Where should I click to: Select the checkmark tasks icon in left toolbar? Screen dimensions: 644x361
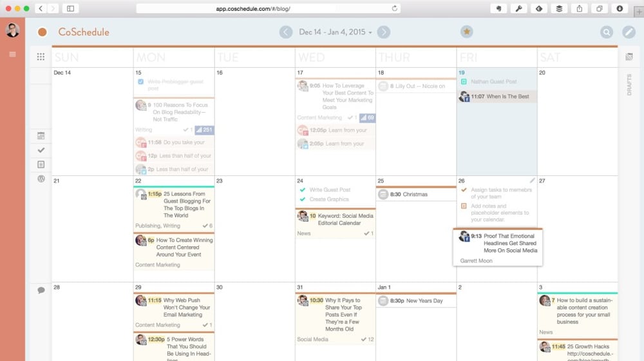tap(41, 150)
